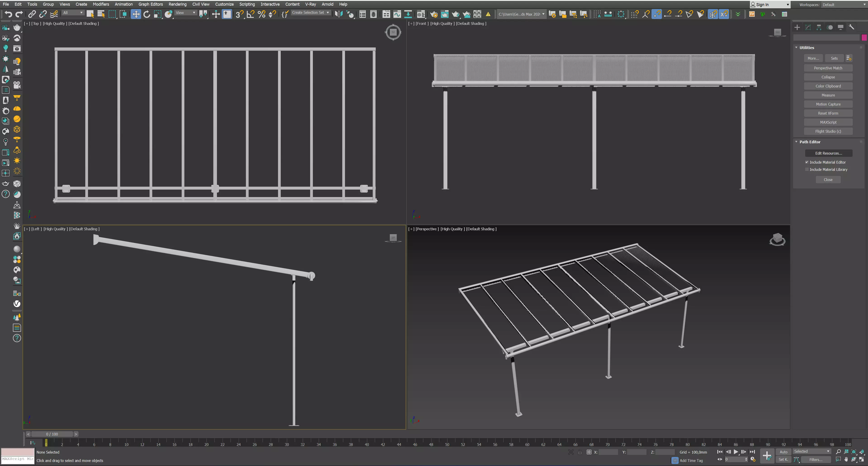The width and height of the screenshot is (868, 466).
Task: Toggle Auto Key mode
Action: coord(783,452)
